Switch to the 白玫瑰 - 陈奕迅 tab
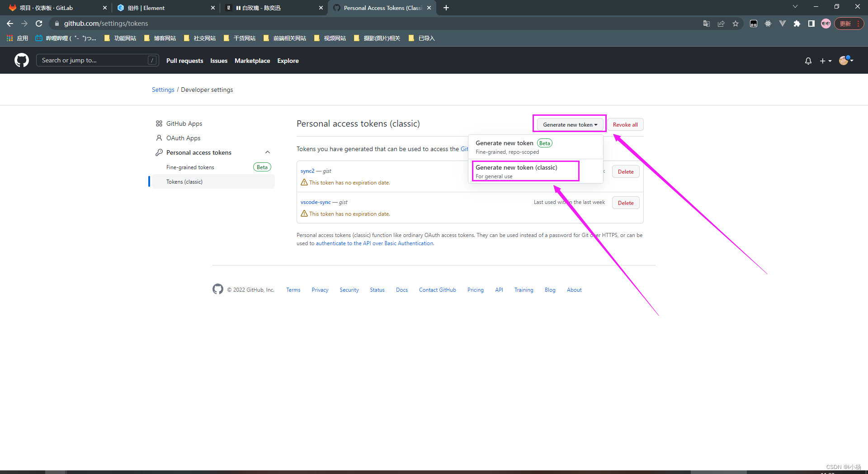The width and height of the screenshot is (868, 474). tap(274, 8)
